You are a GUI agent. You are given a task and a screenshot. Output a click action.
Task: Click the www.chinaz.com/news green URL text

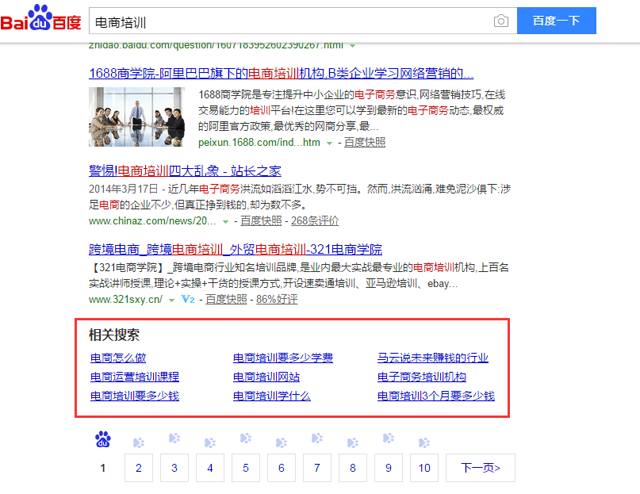tap(152, 221)
